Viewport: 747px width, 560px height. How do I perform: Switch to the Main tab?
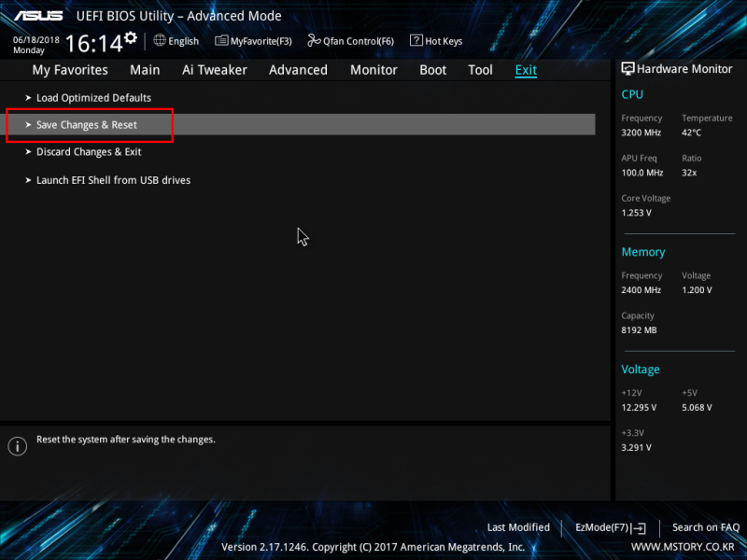point(145,70)
